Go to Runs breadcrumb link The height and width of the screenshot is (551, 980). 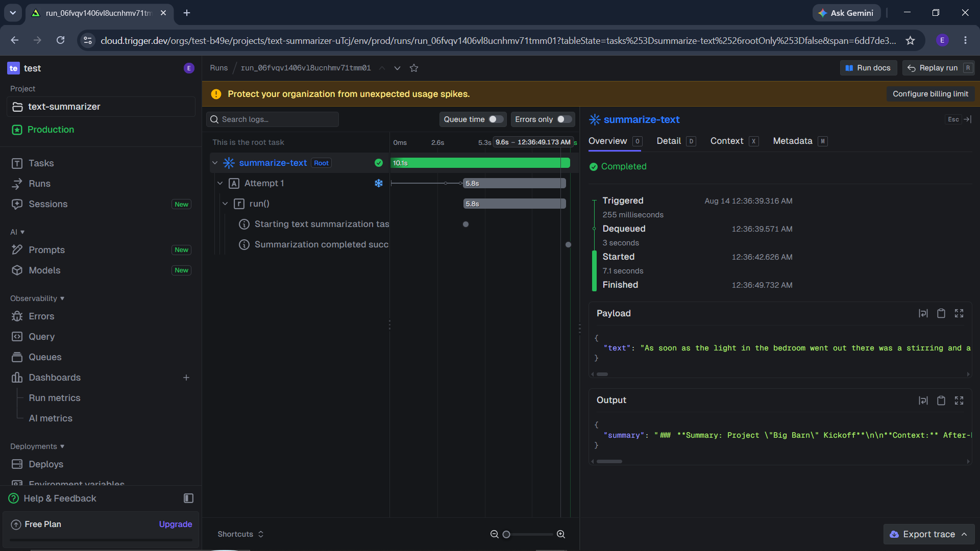point(218,68)
